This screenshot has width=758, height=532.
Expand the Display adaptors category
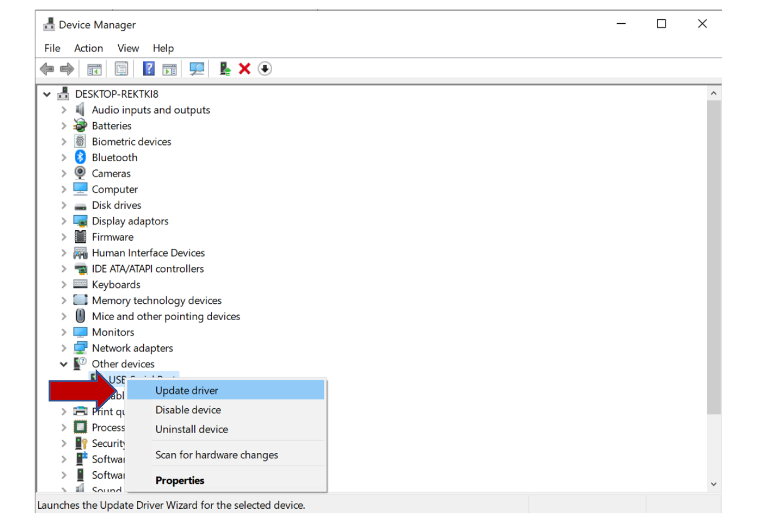pos(64,221)
